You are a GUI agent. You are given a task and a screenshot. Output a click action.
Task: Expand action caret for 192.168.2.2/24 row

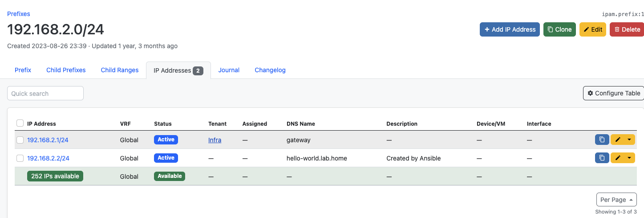[629, 158]
